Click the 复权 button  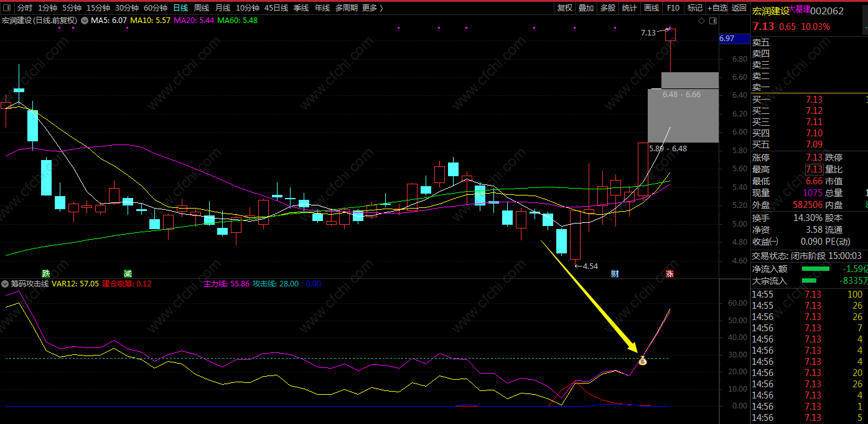click(564, 8)
